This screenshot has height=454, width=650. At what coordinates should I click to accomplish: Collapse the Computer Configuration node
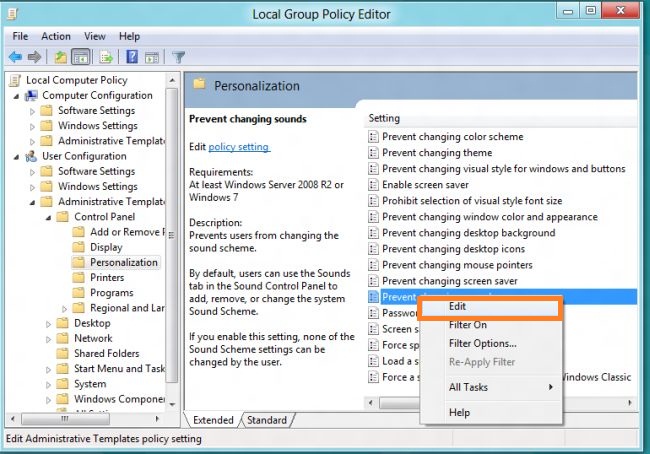(x=16, y=96)
